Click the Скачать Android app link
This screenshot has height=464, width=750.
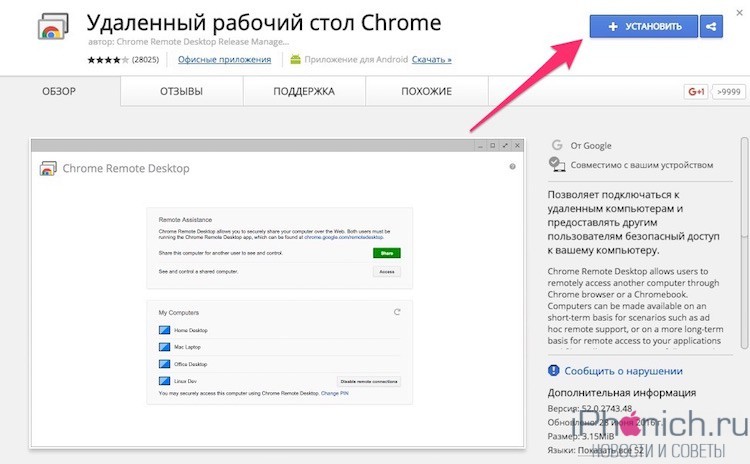[x=431, y=59]
